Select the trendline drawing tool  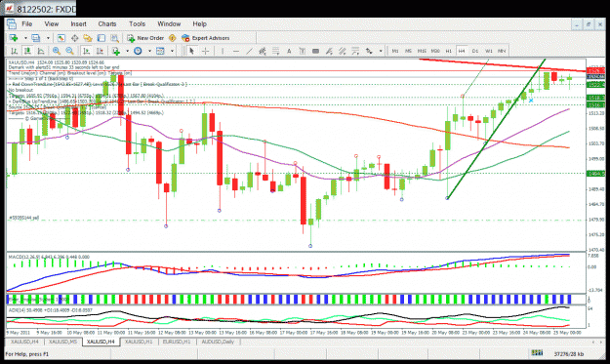249,51
